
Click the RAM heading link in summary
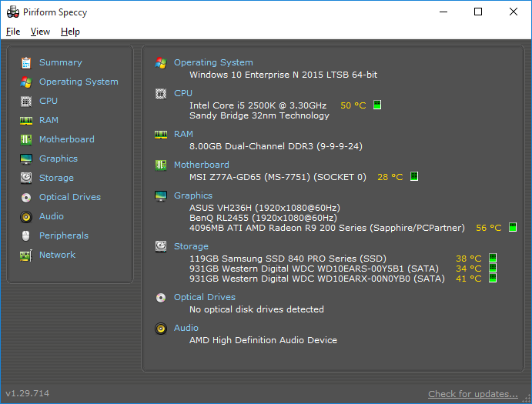point(183,134)
